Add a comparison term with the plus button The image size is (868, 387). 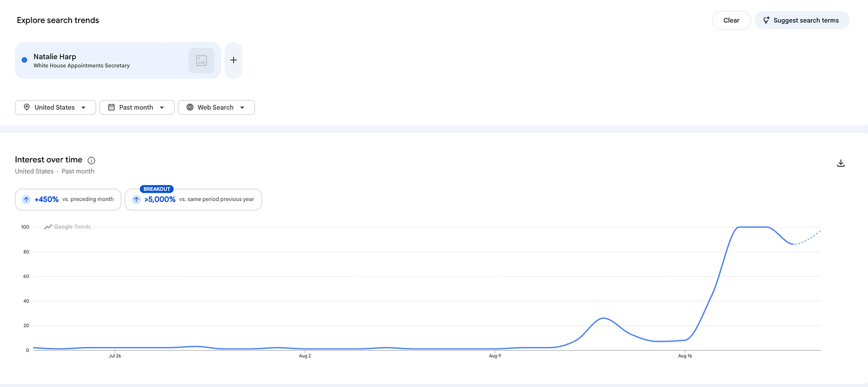233,60
